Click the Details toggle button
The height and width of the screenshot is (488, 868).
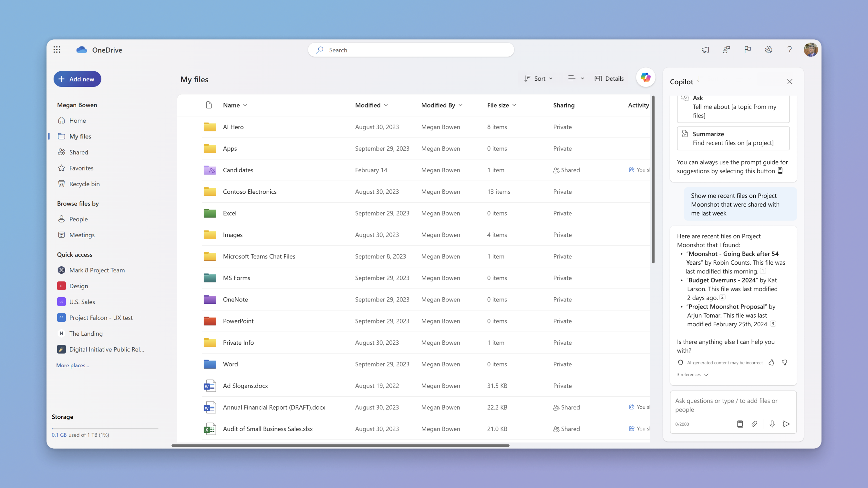pyautogui.click(x=609, y=78)
